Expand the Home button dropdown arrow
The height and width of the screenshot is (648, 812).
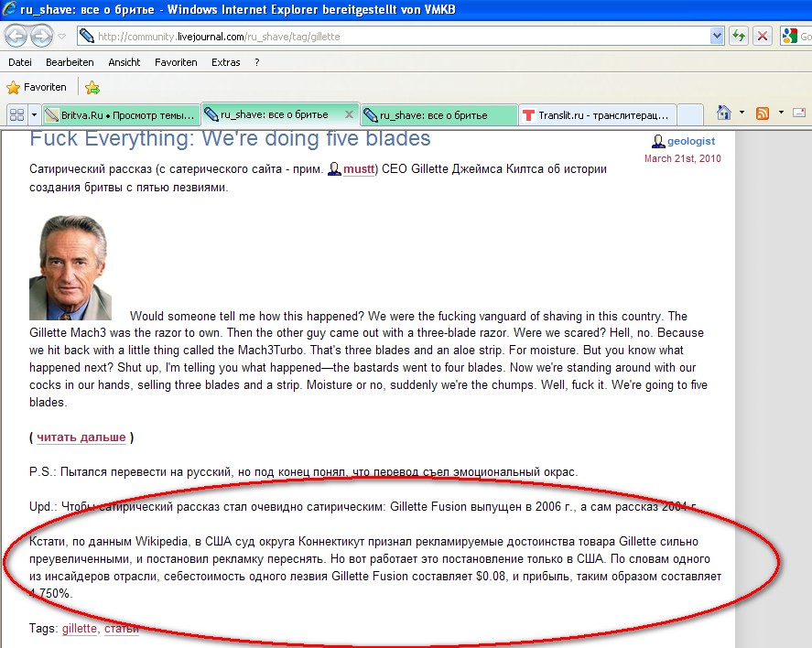(x=742, y=113)
